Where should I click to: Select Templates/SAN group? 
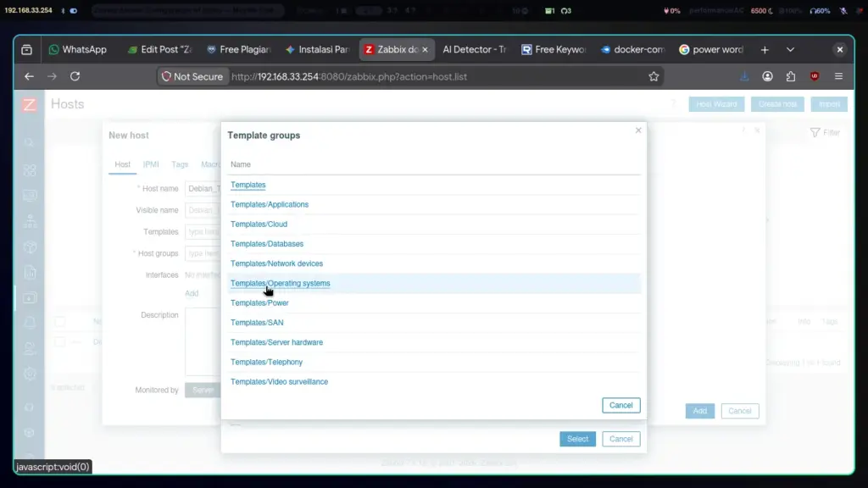click(x=257, y=323)
